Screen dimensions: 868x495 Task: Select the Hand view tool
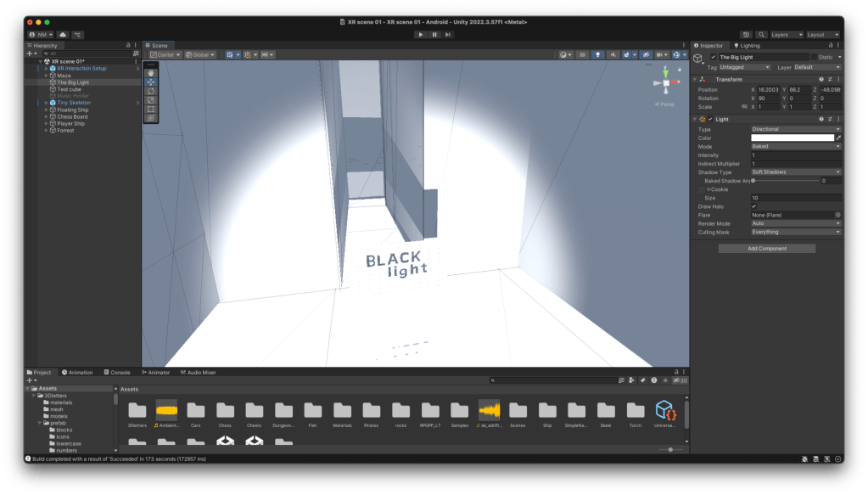coord(150,72)
